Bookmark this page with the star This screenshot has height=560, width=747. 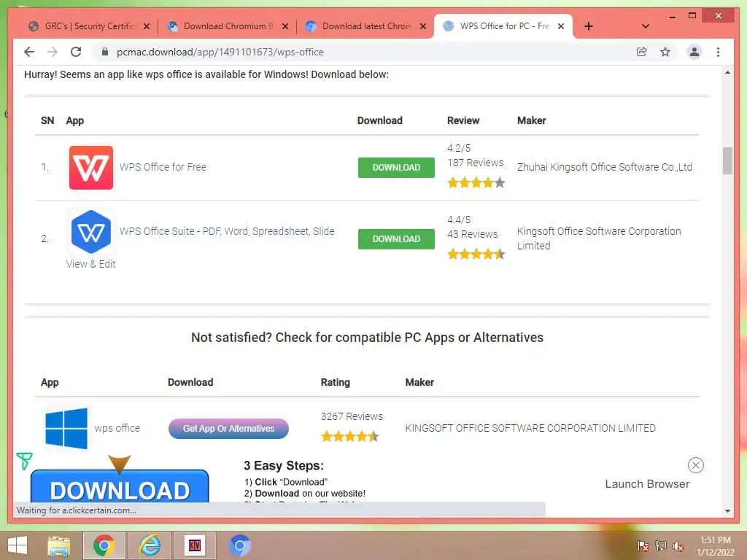[665, 52]
